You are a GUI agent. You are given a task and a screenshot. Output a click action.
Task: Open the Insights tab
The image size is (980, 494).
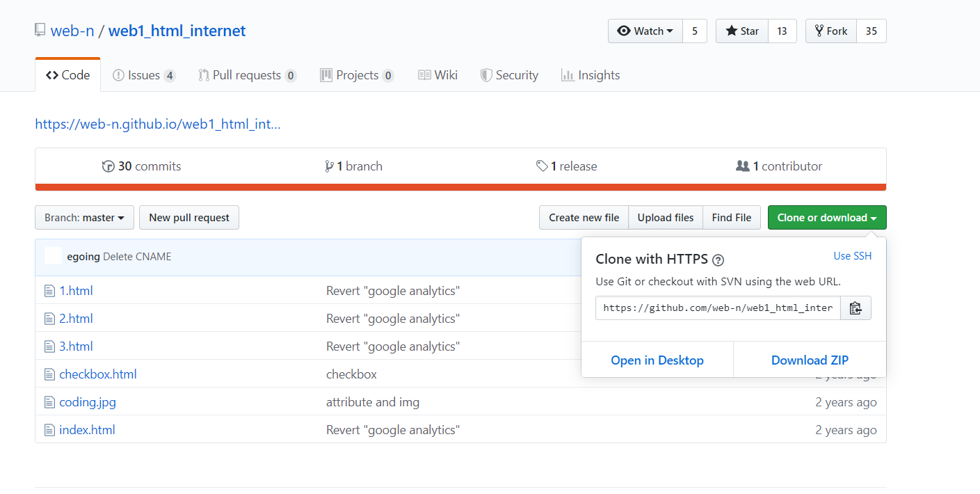click(x=591, y=75)
